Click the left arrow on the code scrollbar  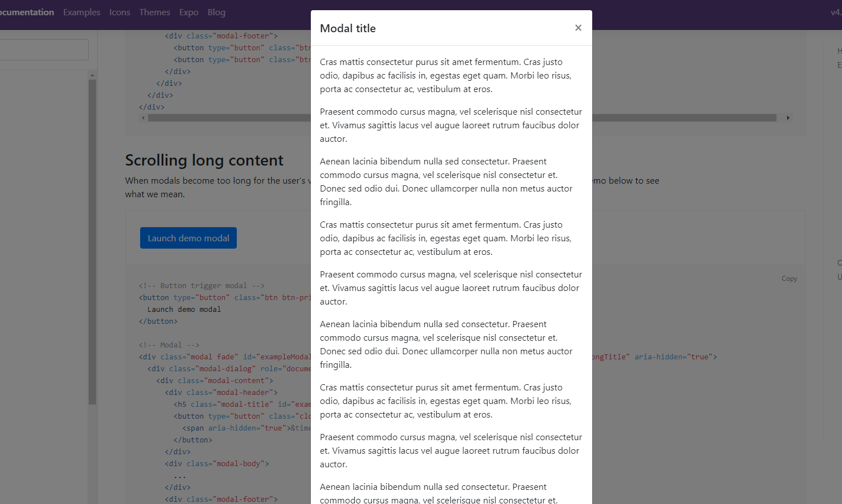click(x=143, y=118)
